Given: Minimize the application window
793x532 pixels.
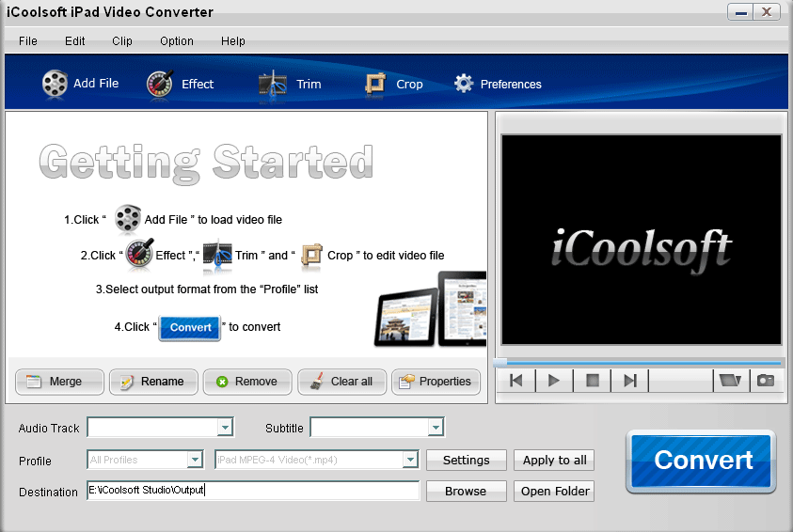Looking at the screenshot, I should pyautogui.click(x=741, y=11).
